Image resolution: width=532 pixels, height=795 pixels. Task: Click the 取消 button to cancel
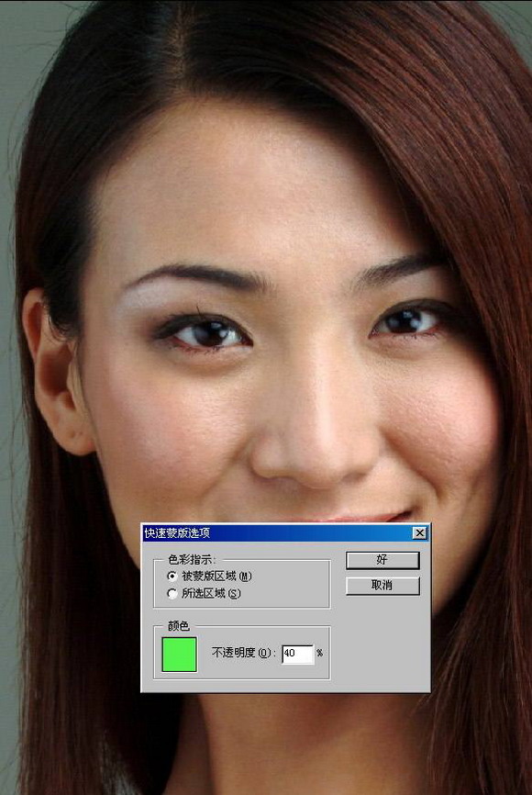[382, 586]
